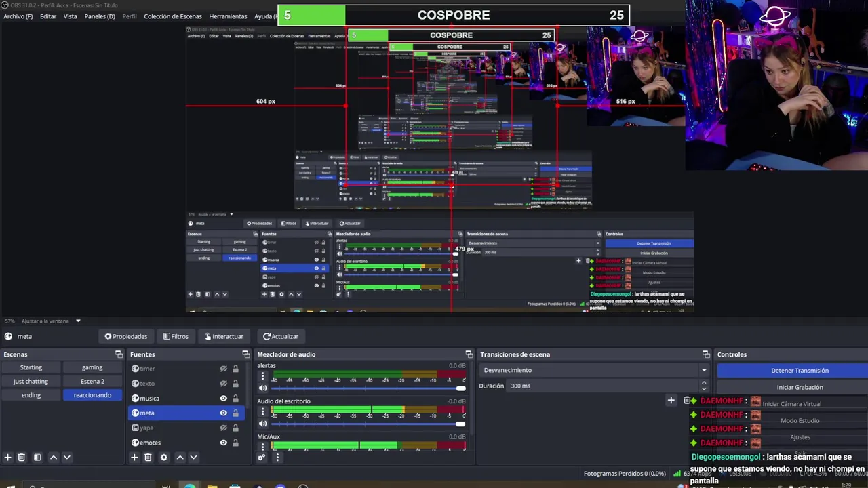The image size is (868, 488).
Task: Open source properties gear in Fuentes toolbar
Action: [163, 457]
